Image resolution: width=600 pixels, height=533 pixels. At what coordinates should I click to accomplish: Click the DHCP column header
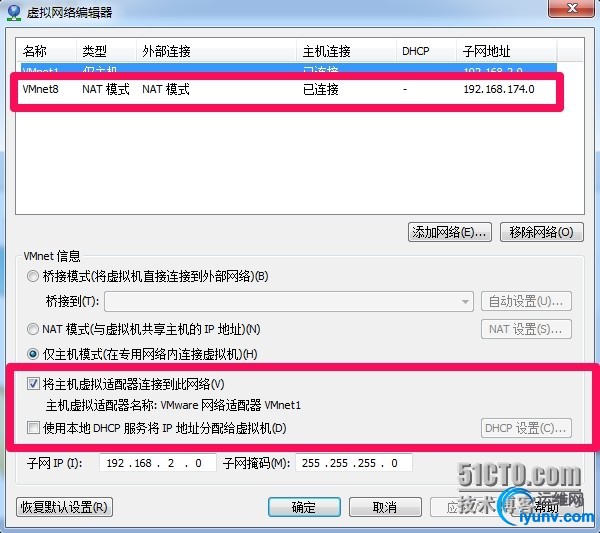pyautogui.click(x=426, y=51)
